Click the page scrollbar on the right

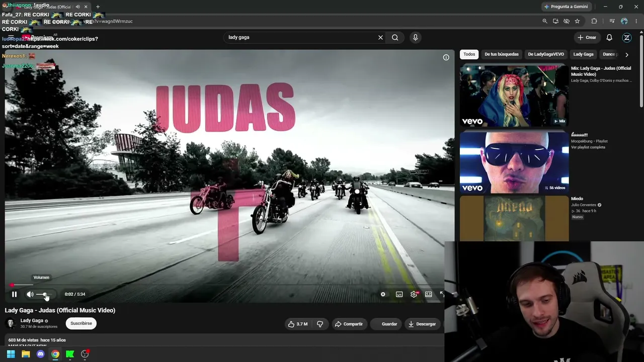click(x=641, y=70)
